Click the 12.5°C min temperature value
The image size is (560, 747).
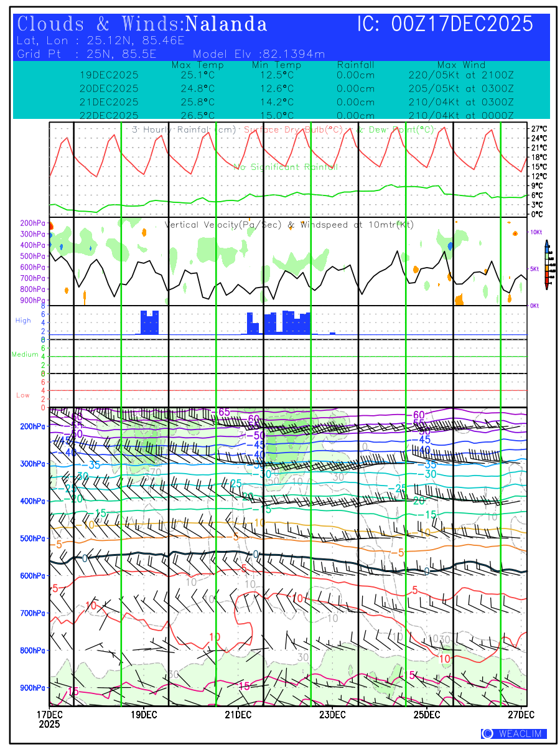[276, 75]
